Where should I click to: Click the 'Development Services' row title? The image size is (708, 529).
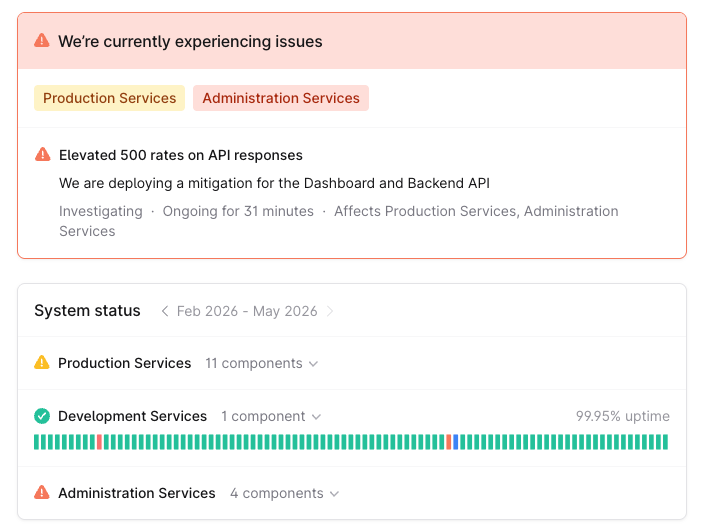132,416
